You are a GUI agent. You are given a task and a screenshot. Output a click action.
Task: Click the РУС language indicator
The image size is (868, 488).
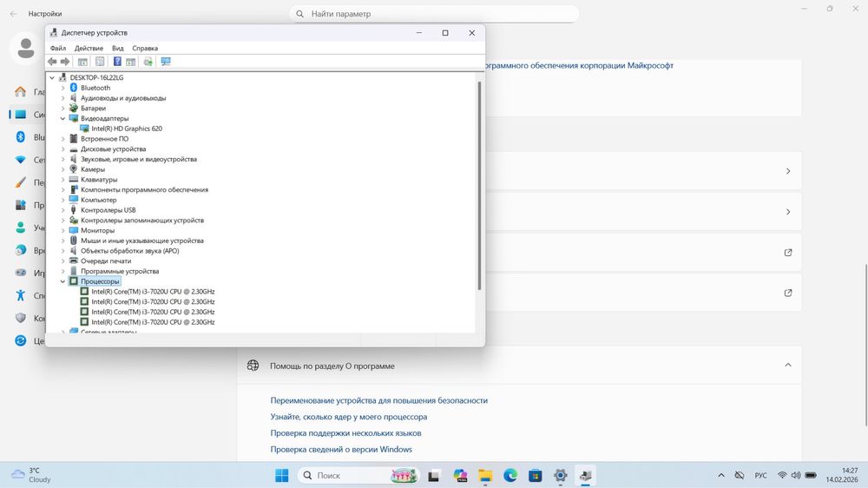(760, 475)
